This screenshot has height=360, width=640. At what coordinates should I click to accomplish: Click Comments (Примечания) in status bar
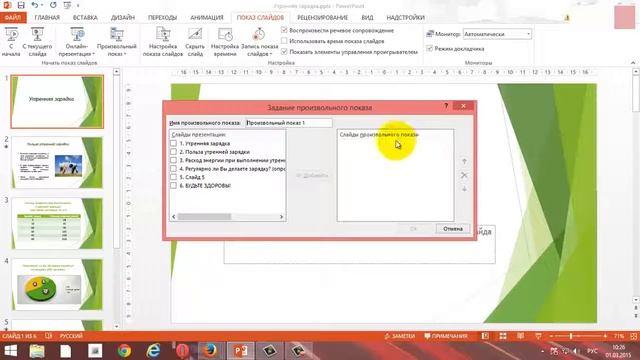coord(446,336)
